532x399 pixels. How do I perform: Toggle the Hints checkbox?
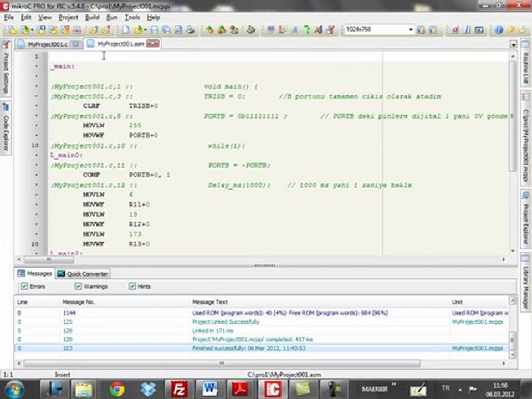132,287
